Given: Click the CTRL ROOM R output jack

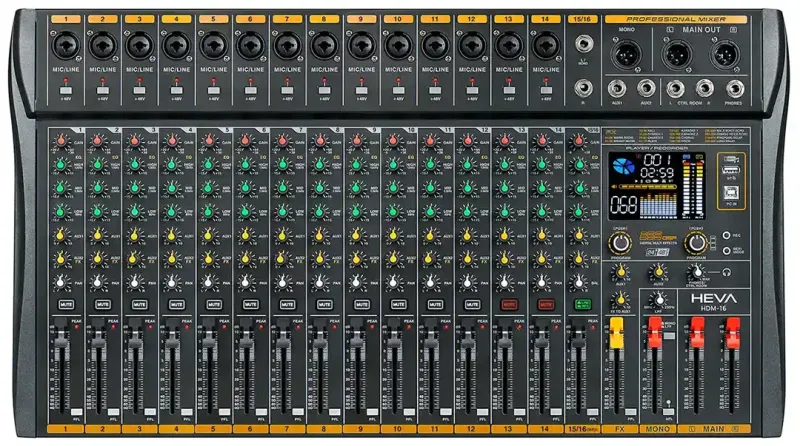Looking at the screenshot, I should [x=705, y=89].
